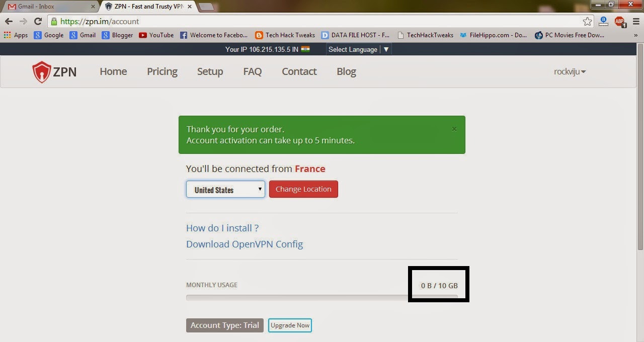Open the Select Language dropdown
Viewport: 644px width, 342px height.
point(359,49)
